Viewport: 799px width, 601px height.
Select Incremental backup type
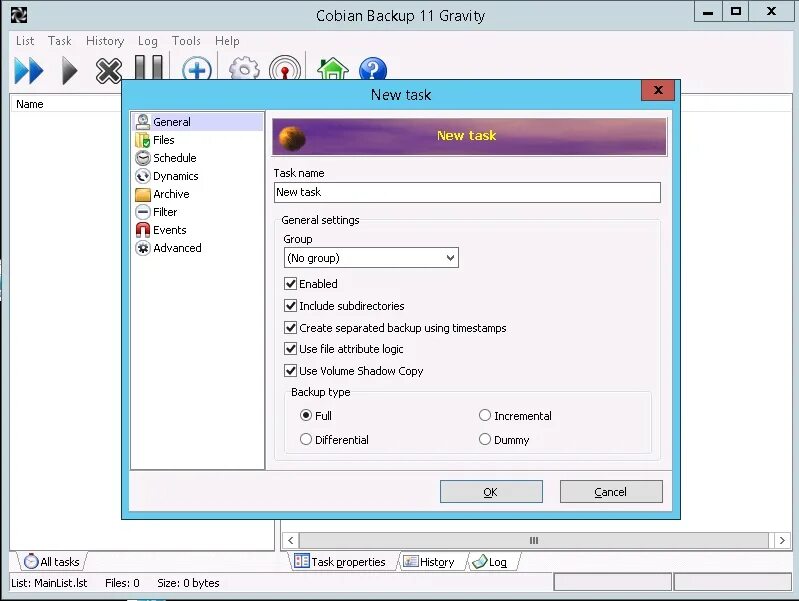click(485, 415)
